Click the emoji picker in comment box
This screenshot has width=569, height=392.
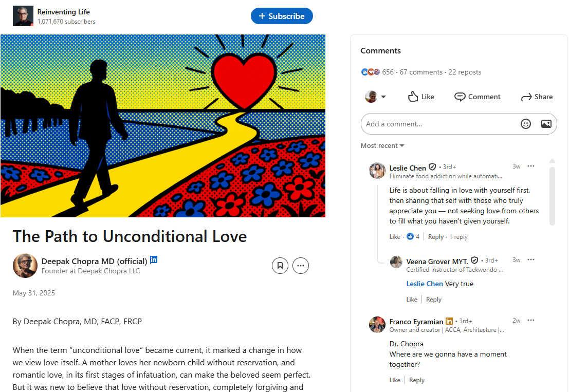[x=525, y=124]
